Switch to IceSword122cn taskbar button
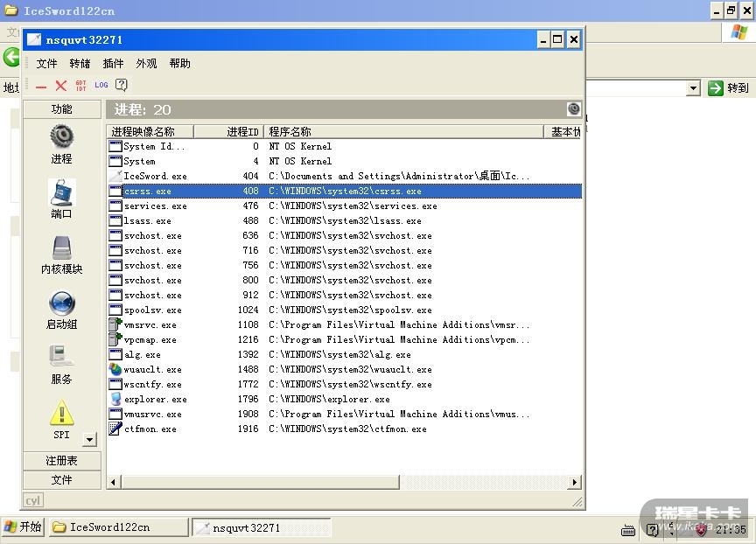 click(118, 527)
